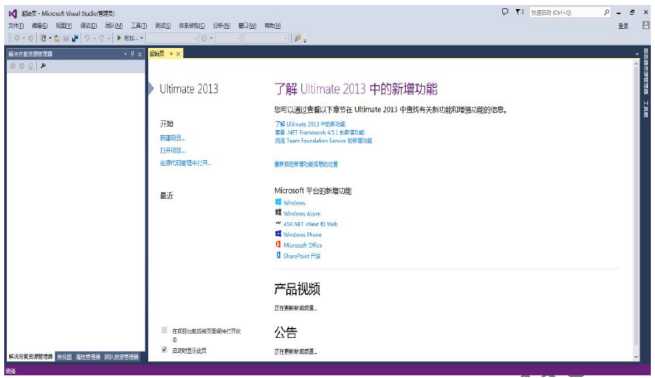This screenshot has width=655, height=378.
Task: Click the Navigate Backward toolbar icon
Action: (17, 38)
